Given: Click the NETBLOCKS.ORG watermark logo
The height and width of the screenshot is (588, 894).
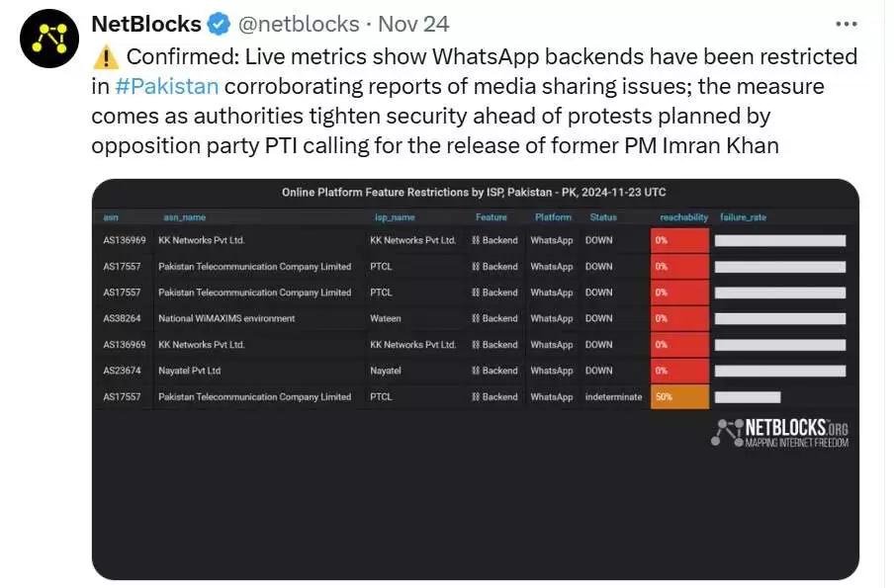Looking at the screenshot, I should (x=781, y=433).
